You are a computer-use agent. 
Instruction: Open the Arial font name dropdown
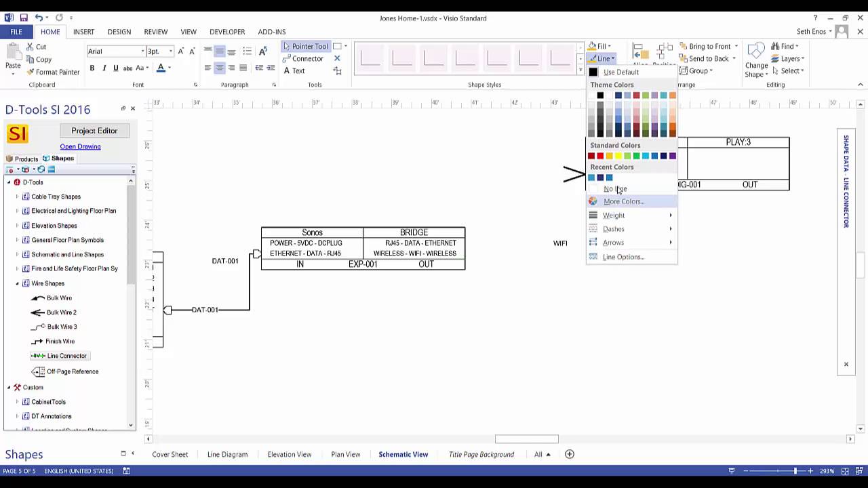tap(142, 52)
